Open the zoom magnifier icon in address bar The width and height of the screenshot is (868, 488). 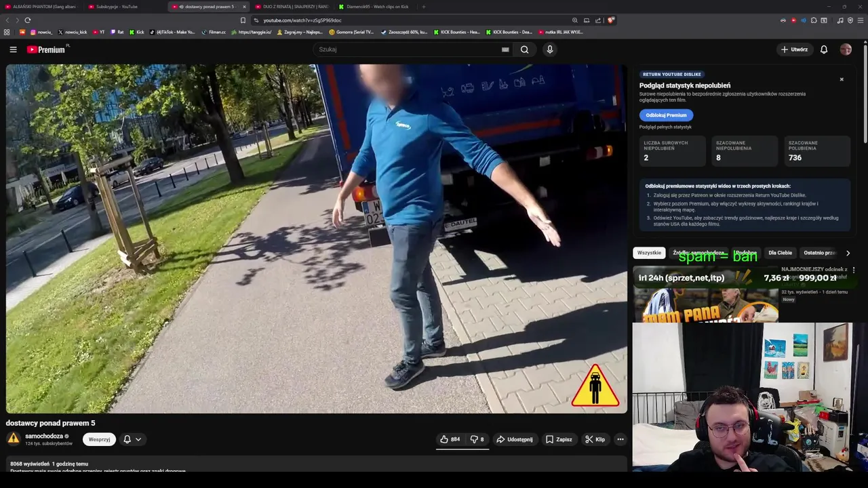(575, 20)
